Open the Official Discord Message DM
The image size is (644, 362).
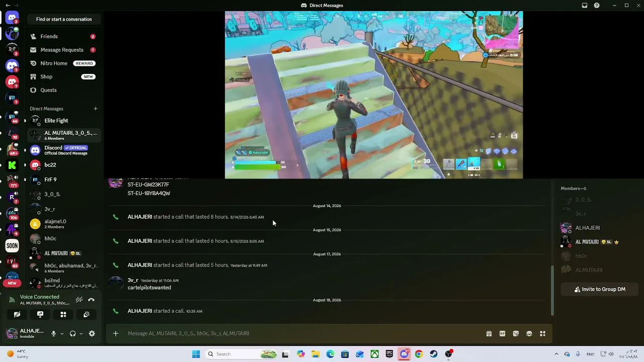point(63,150)
